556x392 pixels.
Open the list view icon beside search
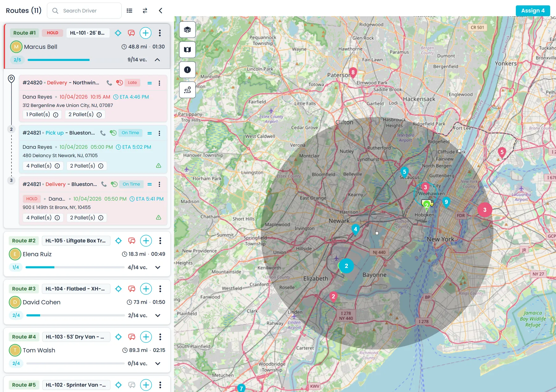[129, 11]
